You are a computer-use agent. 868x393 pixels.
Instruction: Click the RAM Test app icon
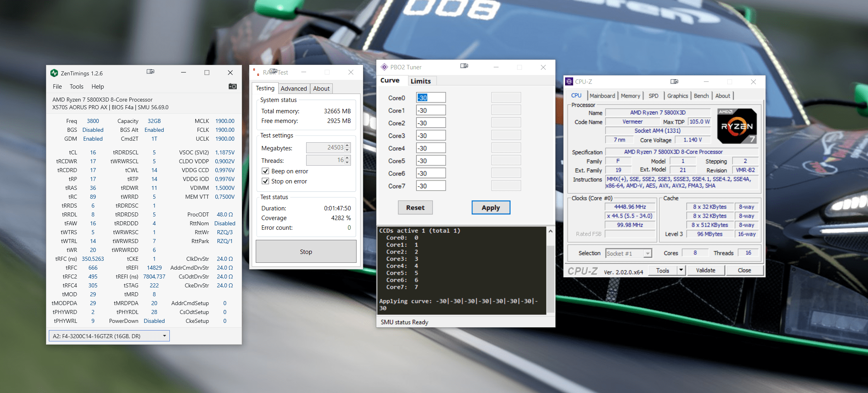coord(256,72)
